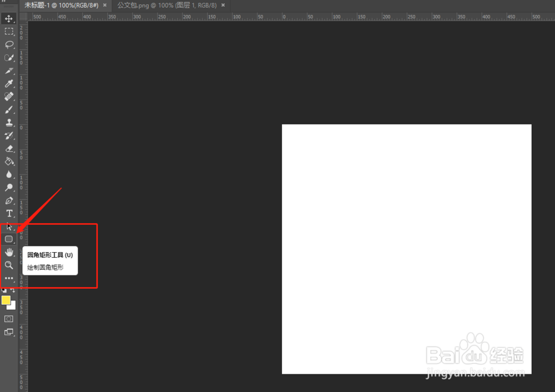
Task: Select the Rectangular Marquee tool
Action: click(9, 32)
